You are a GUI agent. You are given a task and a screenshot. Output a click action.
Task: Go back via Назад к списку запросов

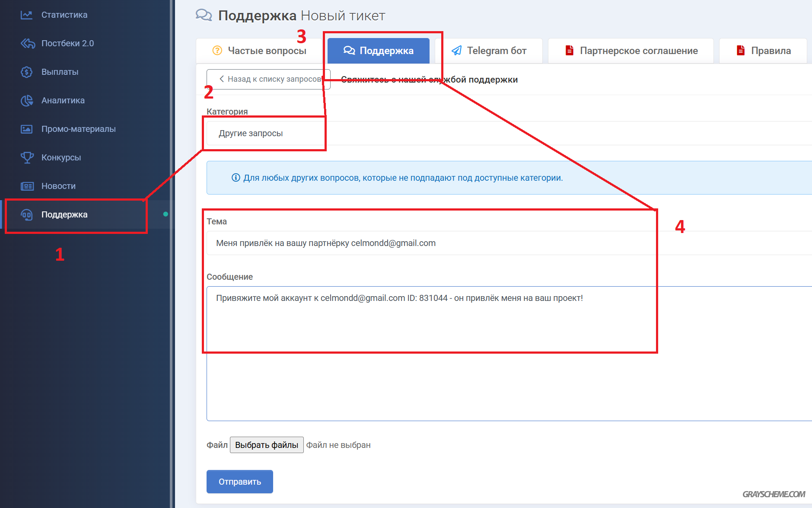coord(268,79)
